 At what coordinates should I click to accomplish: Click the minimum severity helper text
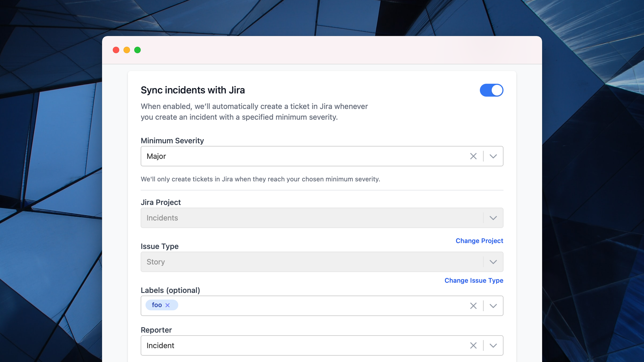tap(260, 179)
